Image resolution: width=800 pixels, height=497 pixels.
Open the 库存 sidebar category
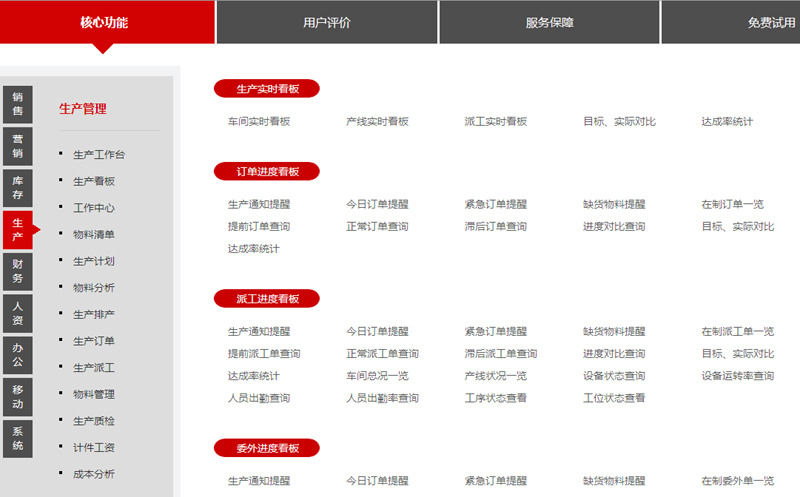(18, 187)
